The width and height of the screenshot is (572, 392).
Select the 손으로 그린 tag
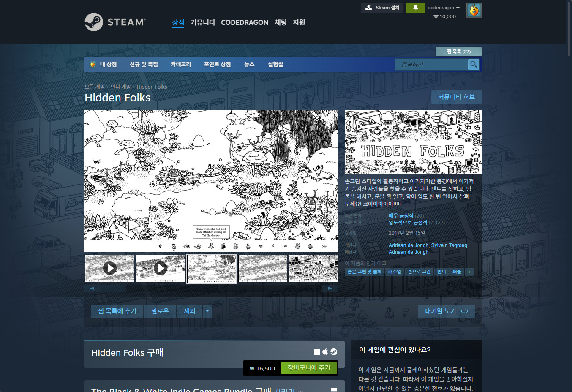point(419,272)
